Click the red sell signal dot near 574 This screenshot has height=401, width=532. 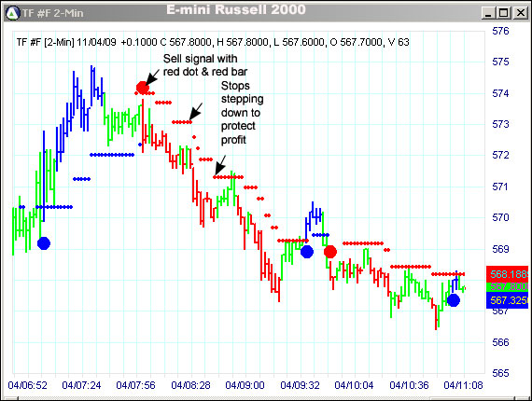[143, 88]
